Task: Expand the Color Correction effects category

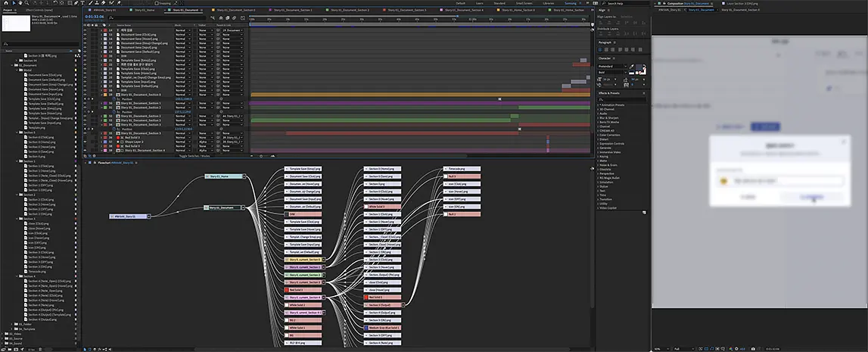Action: (x=611, y=135)
